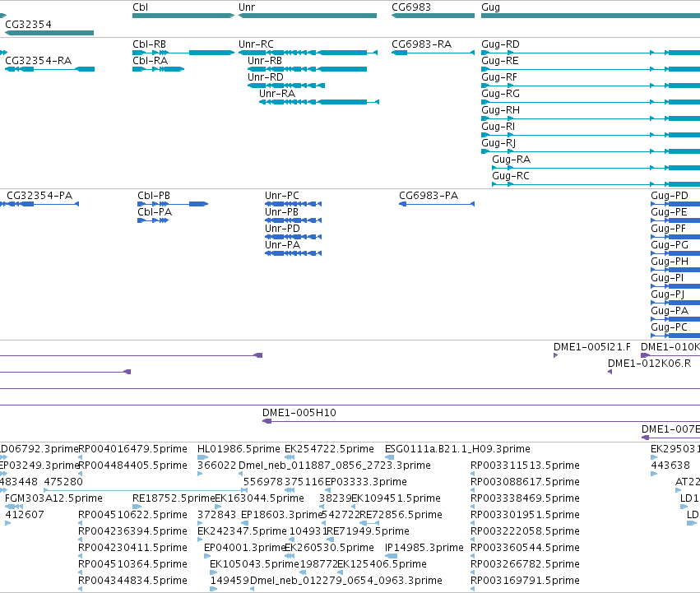Select the Gug-RD transcript line
This screenshot has width=700, height=593.
point(591,53)
